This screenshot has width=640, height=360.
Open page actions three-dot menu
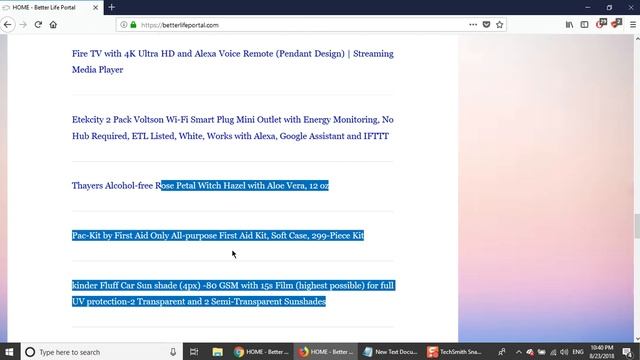pos(473,24)
